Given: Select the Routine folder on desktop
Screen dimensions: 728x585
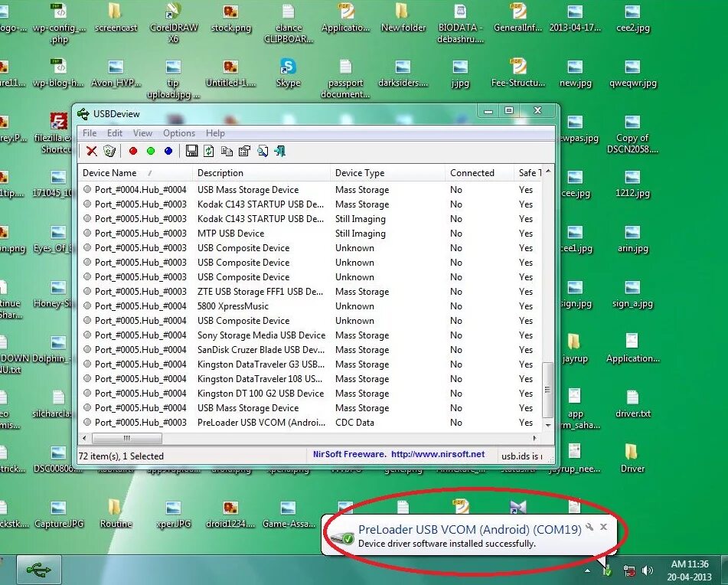Looking at the screenshot, I should pos(116,513).
